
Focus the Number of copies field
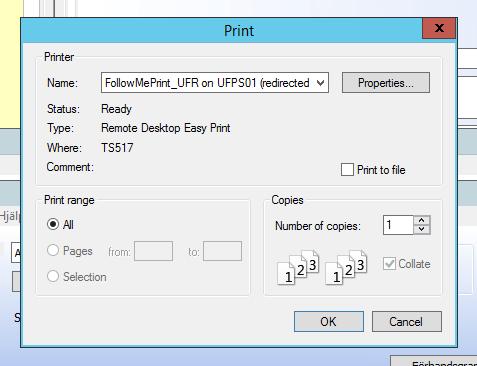click(398, 225)
